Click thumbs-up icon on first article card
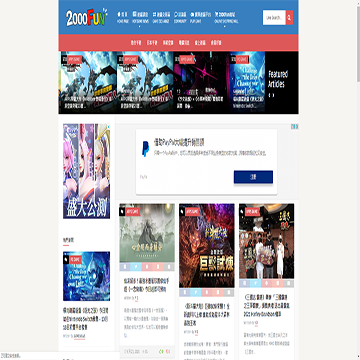 [161, 351]
